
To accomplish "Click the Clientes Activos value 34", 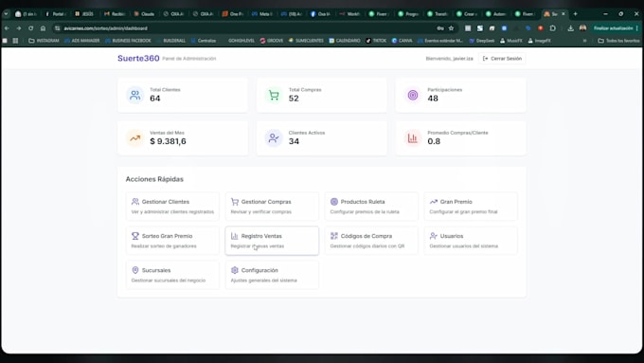I will click(x=294, y=141).
